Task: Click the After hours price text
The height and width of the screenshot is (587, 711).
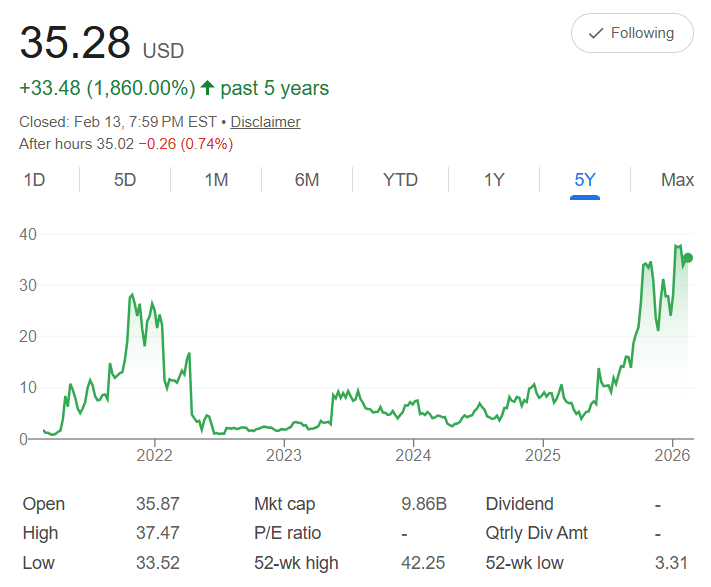Action: click(126, 144)
